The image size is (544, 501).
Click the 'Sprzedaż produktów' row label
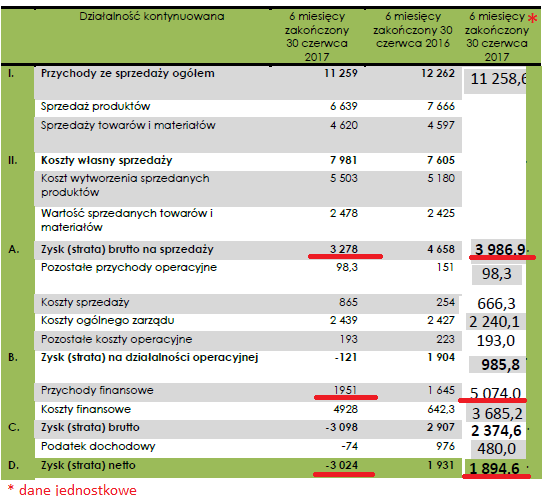[95, 106]
